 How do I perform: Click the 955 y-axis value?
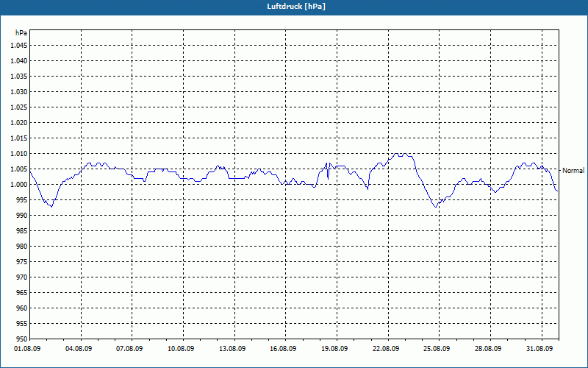pos(22,324)
